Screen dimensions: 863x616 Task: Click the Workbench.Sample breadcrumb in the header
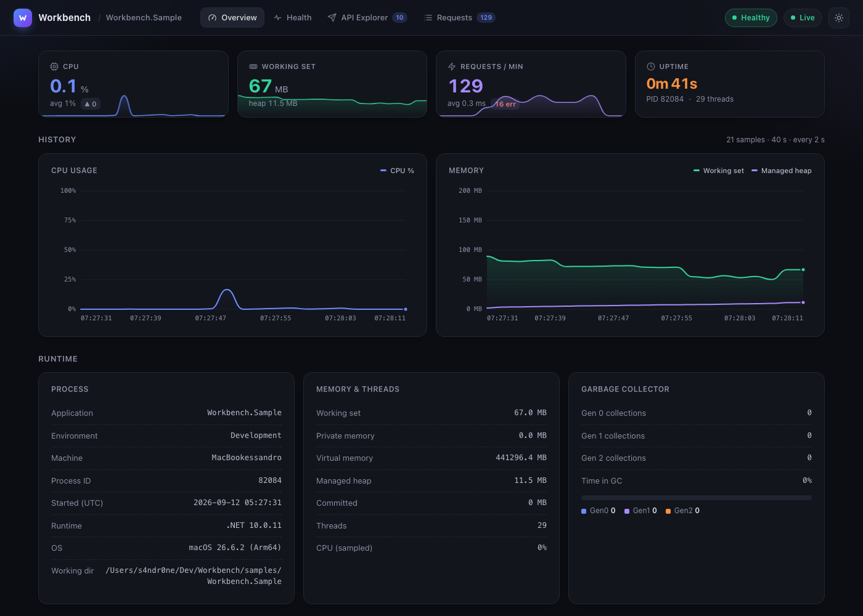[144, 18]
